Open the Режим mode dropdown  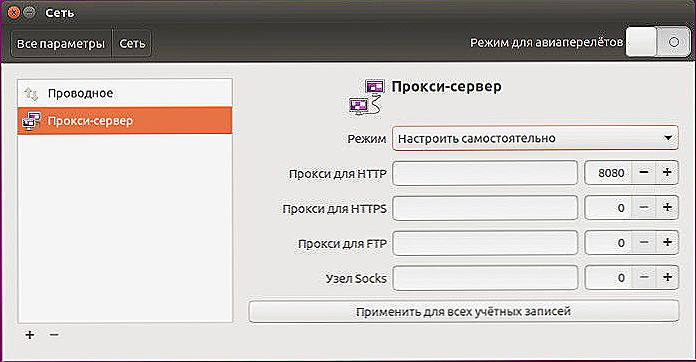tap(535, 138)
